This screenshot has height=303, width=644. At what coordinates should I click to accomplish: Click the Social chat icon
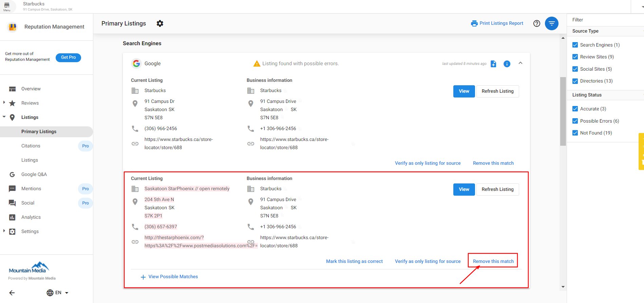[13, 203]
